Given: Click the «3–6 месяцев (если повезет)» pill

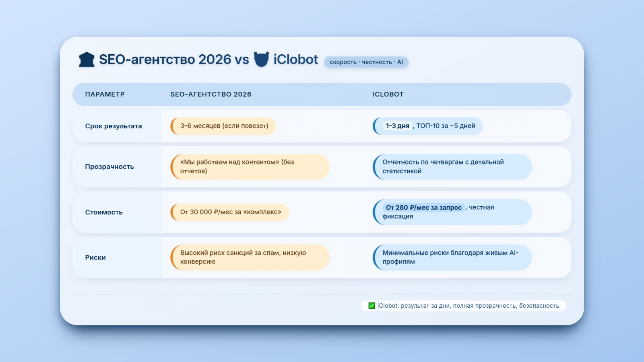Looking at the screenshot, I should [224, 126].
